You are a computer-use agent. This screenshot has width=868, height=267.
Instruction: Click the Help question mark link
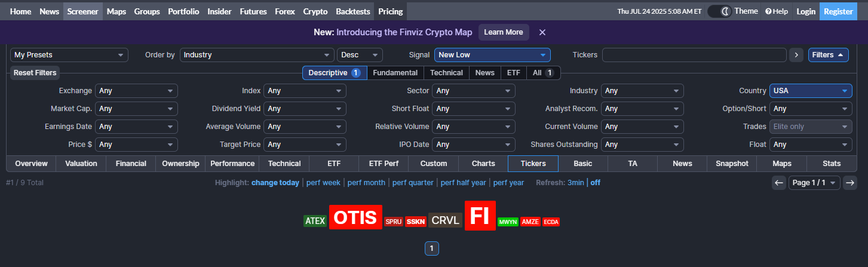[777, 11]
